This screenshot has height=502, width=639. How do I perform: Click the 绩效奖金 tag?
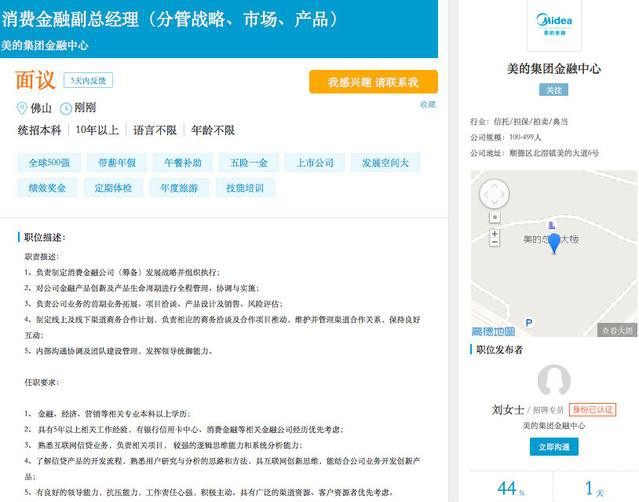click(x=47, y=188)
